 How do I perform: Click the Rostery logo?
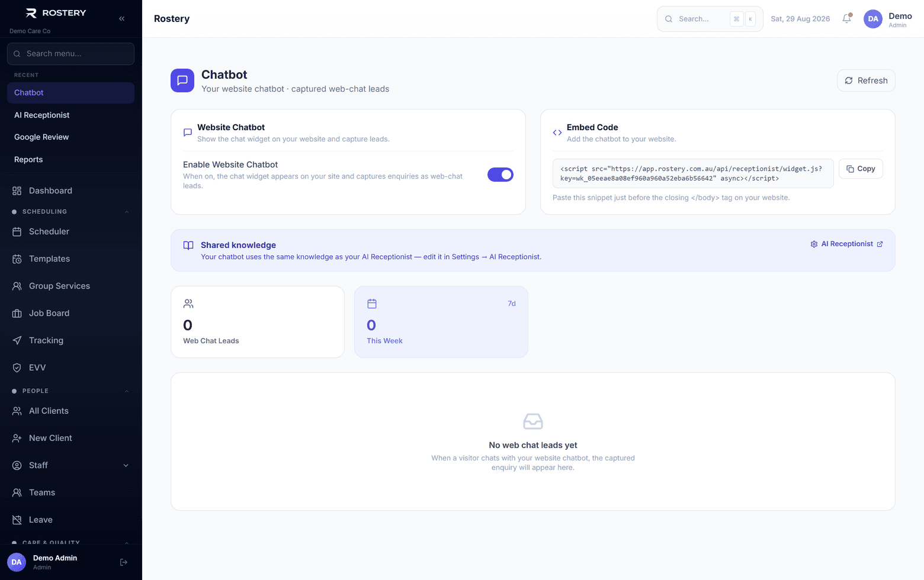56,13
